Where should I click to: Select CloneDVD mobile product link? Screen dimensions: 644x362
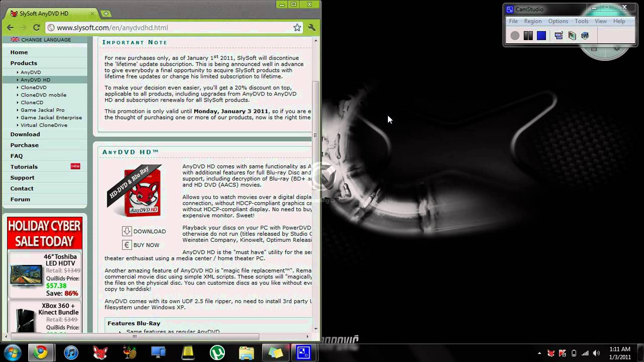(x=43, y=95)
